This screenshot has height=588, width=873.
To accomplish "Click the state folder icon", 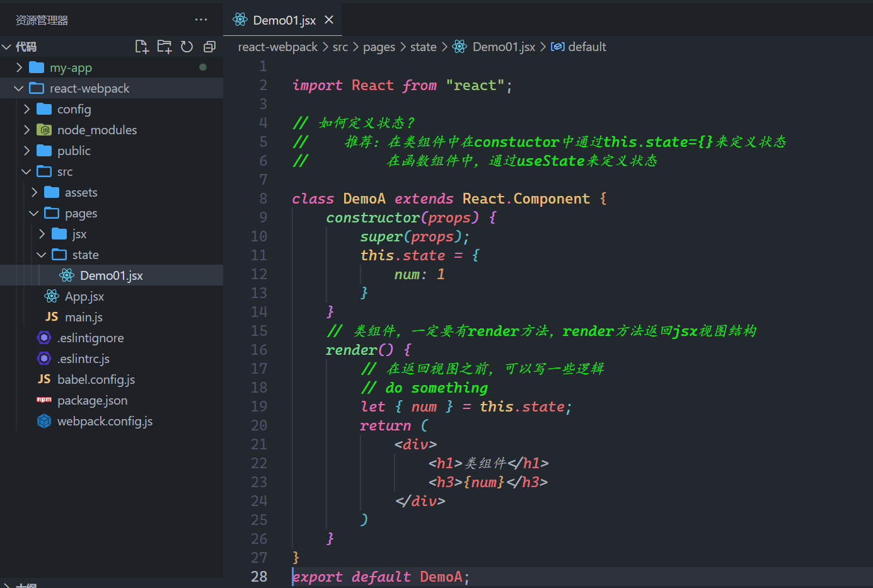I will pos(59,255).
